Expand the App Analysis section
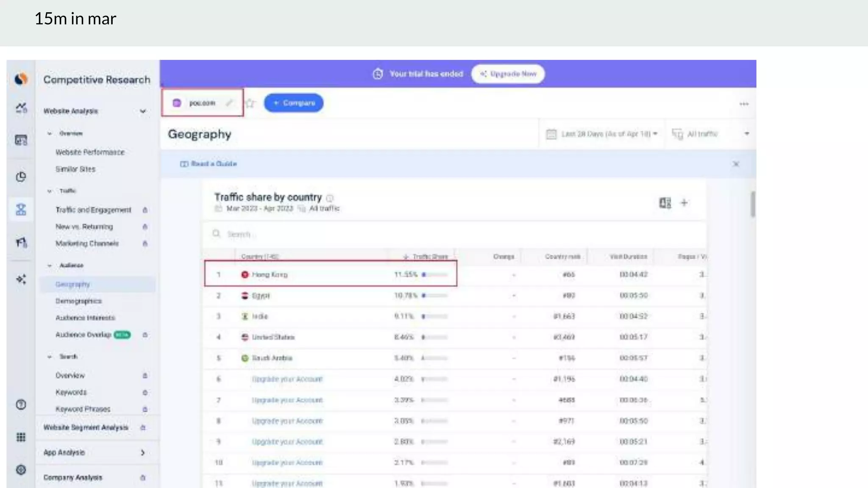This screenshot has height=488, width=868. point(143,452)
